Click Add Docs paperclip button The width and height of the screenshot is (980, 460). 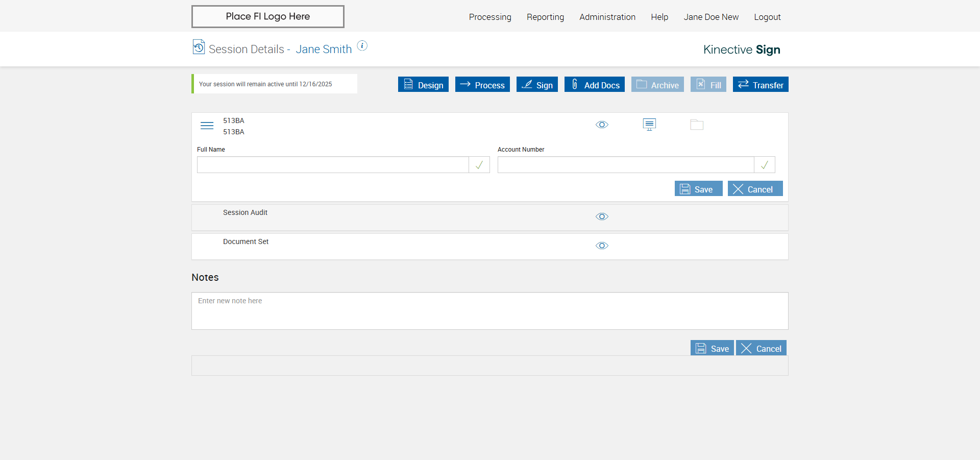pos(594,85)
